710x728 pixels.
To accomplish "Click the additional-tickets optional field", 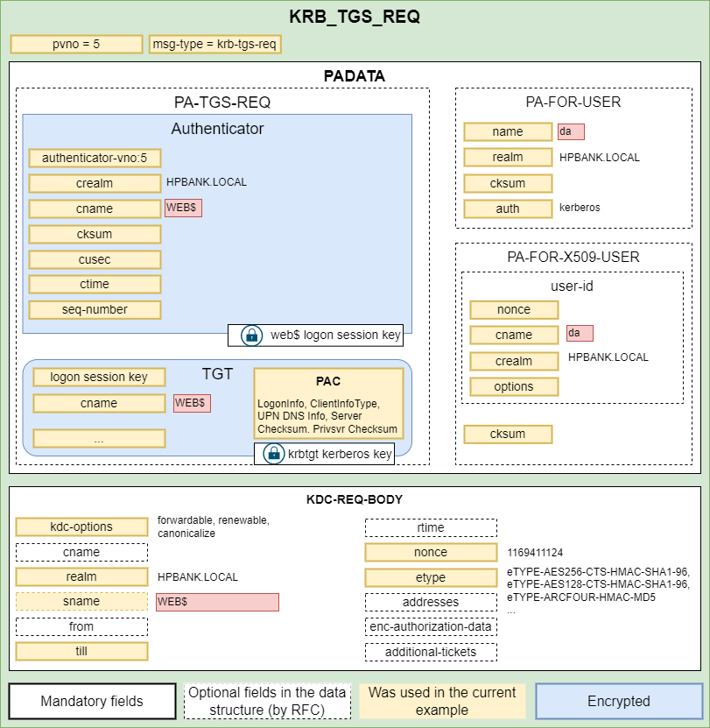I will (x=431, y=652).
